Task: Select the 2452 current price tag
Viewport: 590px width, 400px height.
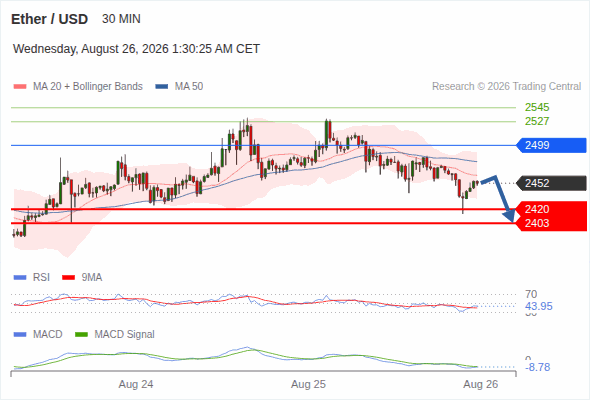Action: click(x=551, y=183)
